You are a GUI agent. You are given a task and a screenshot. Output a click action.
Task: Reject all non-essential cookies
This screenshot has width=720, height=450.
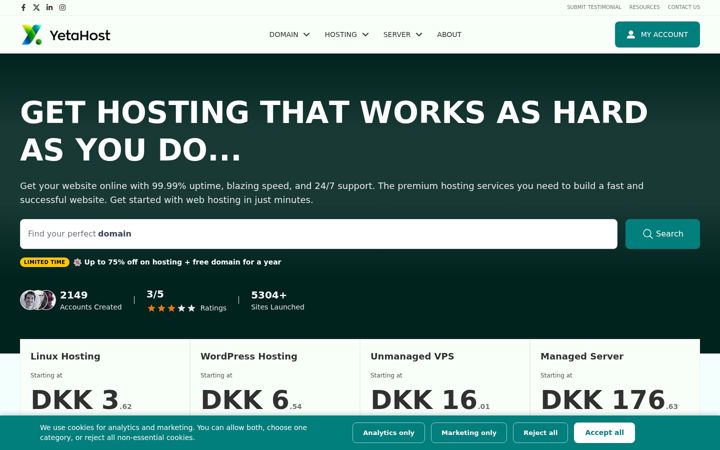pos(540,433)
